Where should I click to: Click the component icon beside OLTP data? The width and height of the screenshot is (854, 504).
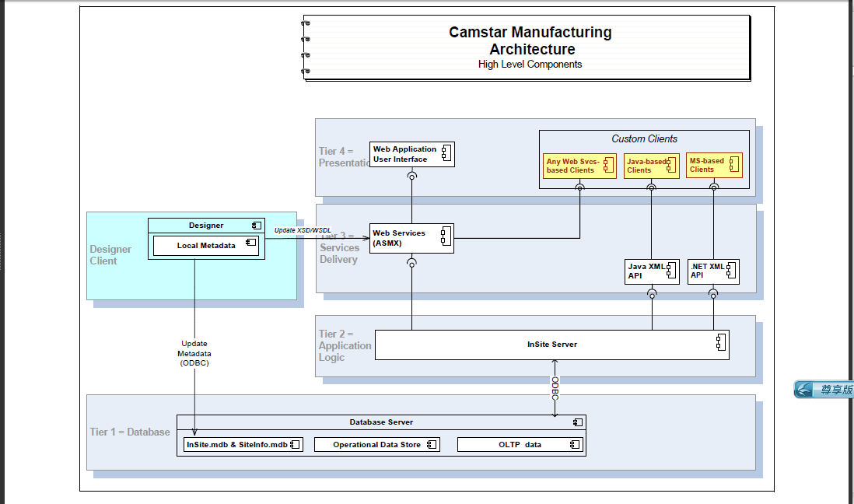574,445
